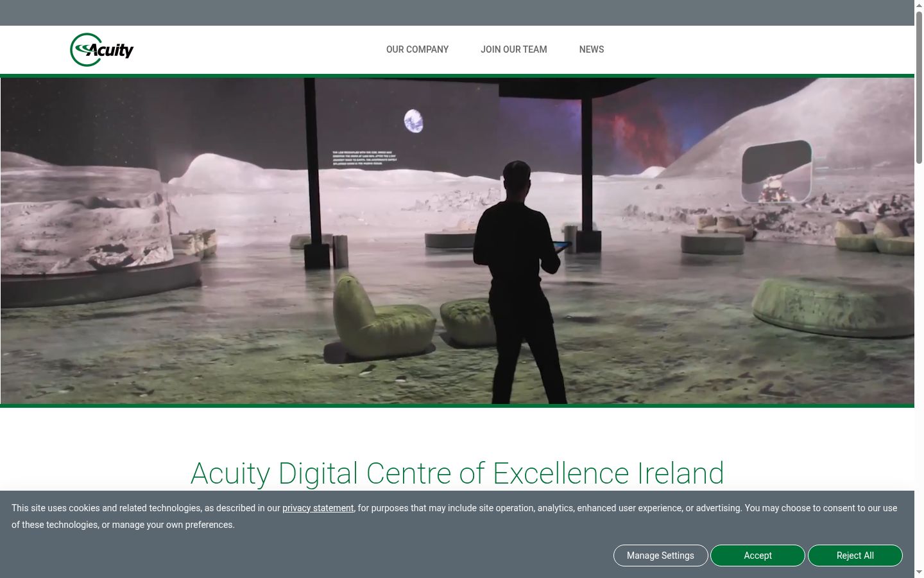Click the page's vertical scrollbar thumb
This screenshot has width=924, height=578.
tap(919, 87)
